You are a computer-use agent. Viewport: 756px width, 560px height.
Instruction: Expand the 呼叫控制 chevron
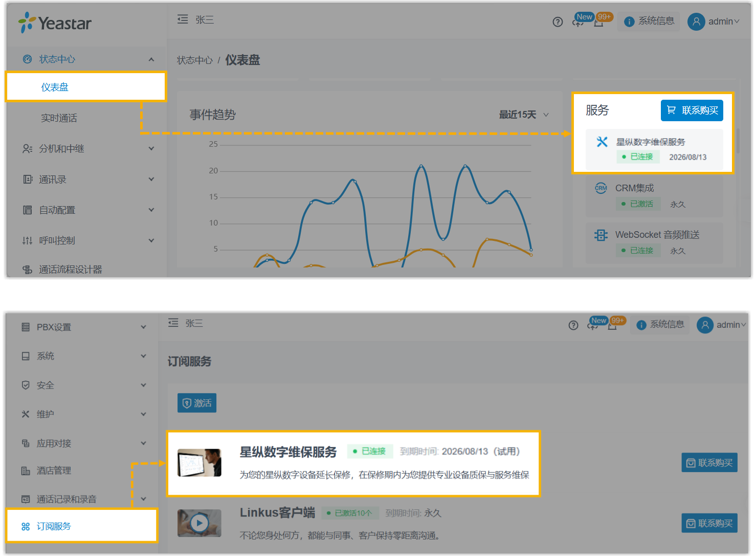(151, 241)
